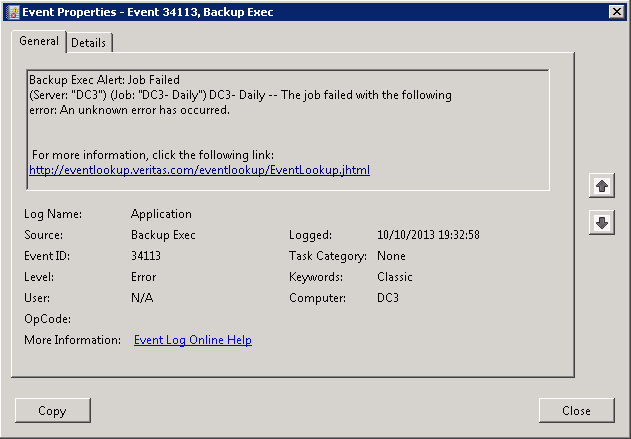This screenshot has width=631, height=439.
Task: Click the Logged date 10/10/2013 19:32:58
Action: 428,235
